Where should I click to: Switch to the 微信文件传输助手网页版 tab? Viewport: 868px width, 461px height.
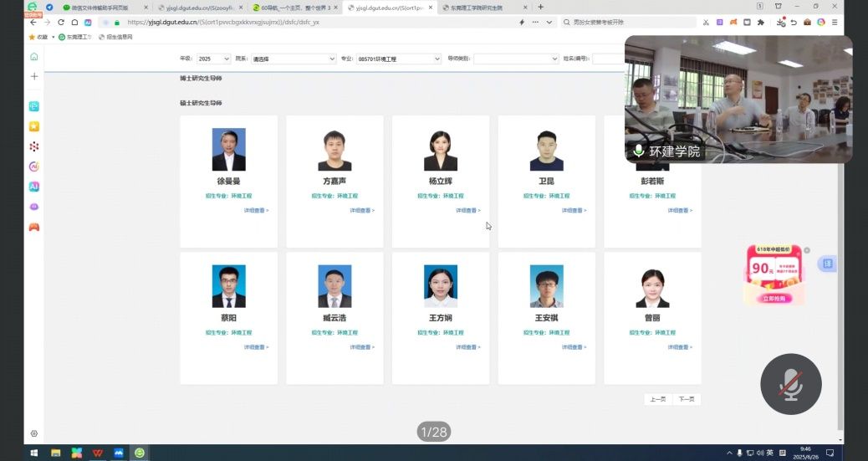point(100,7)
